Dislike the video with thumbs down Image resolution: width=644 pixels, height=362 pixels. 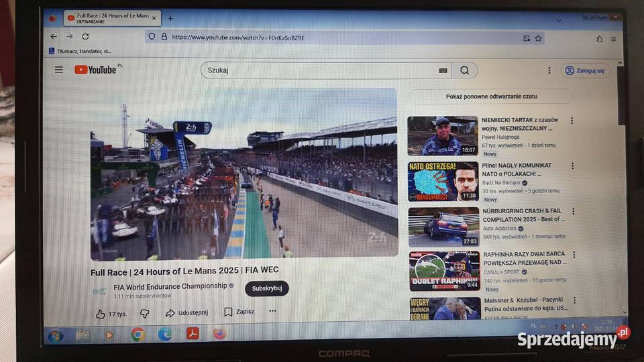(x=144, y=313)
